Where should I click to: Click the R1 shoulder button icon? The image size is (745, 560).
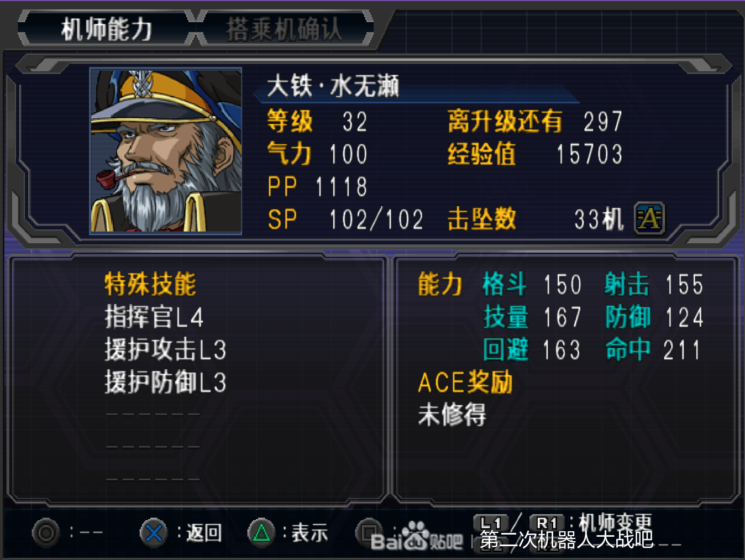[547, 523]
